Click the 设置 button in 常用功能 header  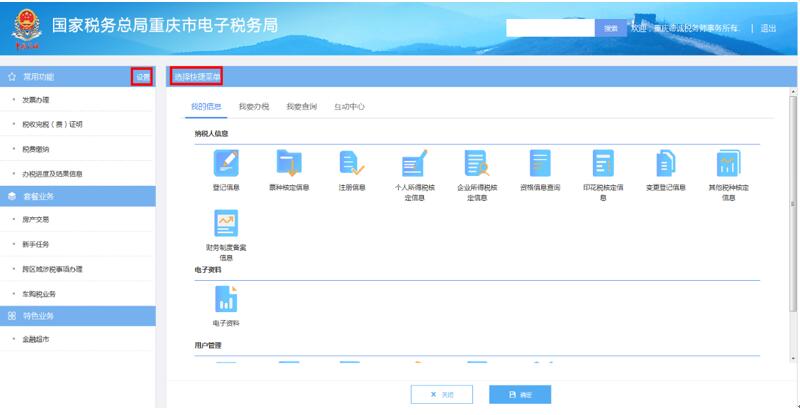(x=142, y=77)
